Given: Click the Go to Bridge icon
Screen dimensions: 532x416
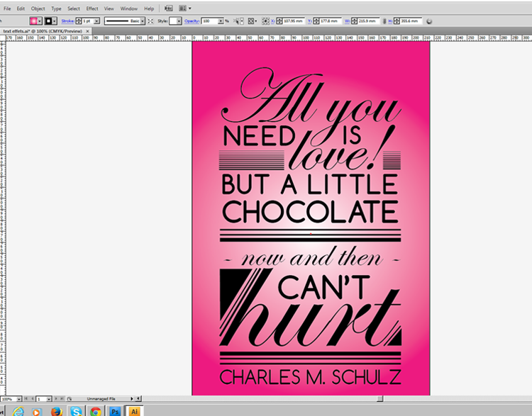Looking at the screenshot, I should click(169, 8).
